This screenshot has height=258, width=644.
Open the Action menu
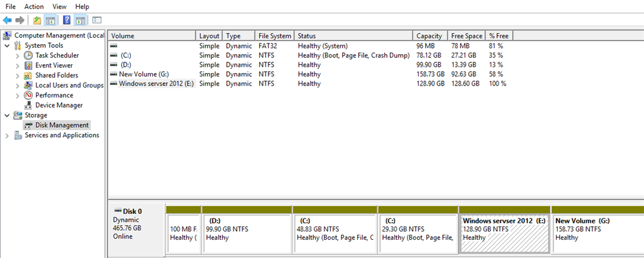tap(34, 6)
